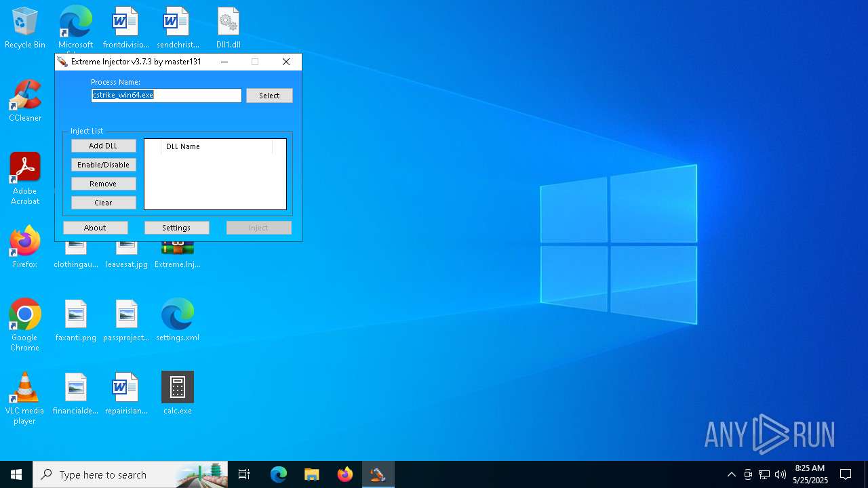Click the Add DLL button
Image resolution: width=868 pixels, height=488 pixels.
(x=103, y=146)
